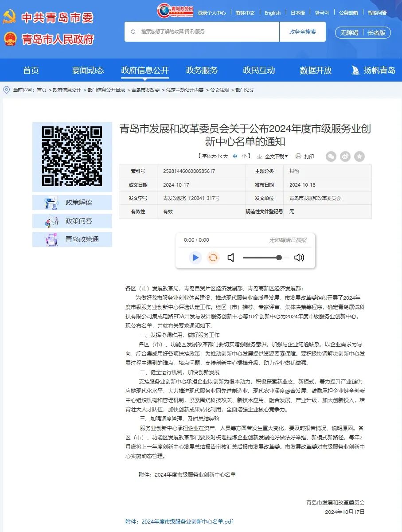Open the 要闻动态 navigation tab
Viewport: 402px width, 532px height.
click(88, 70)
